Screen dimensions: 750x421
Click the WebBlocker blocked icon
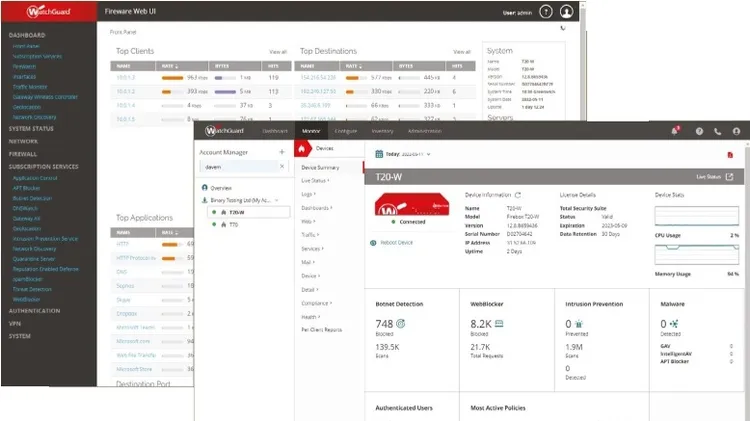499,324
